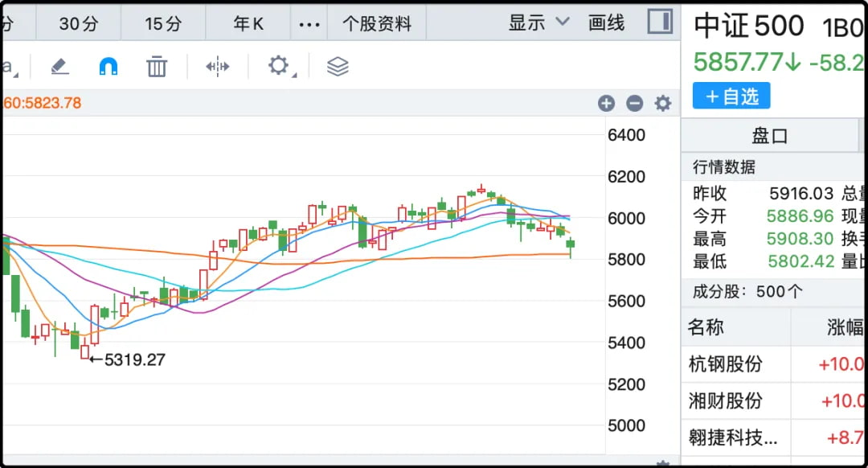The image size is (868, 468).
Task: Open the 盘口 panel tab
Action: coord(769,136)
